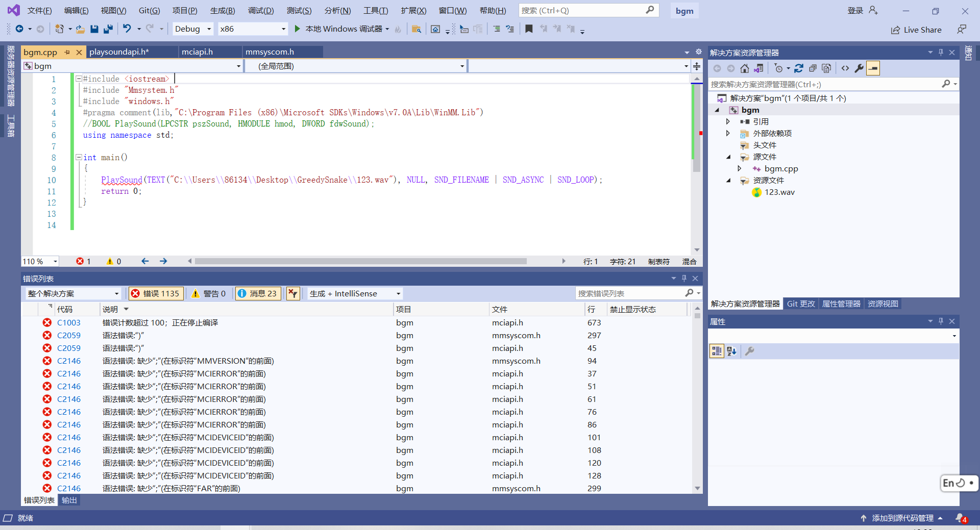The height and width of the screenshot is (530, 980).
Task: Toggle bookmark on current line icon
Action: 529,29
